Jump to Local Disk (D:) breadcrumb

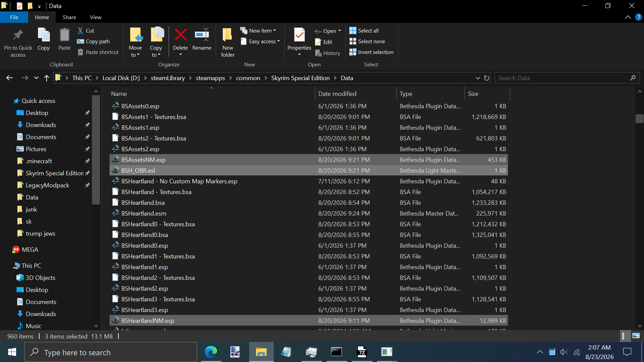121,78
